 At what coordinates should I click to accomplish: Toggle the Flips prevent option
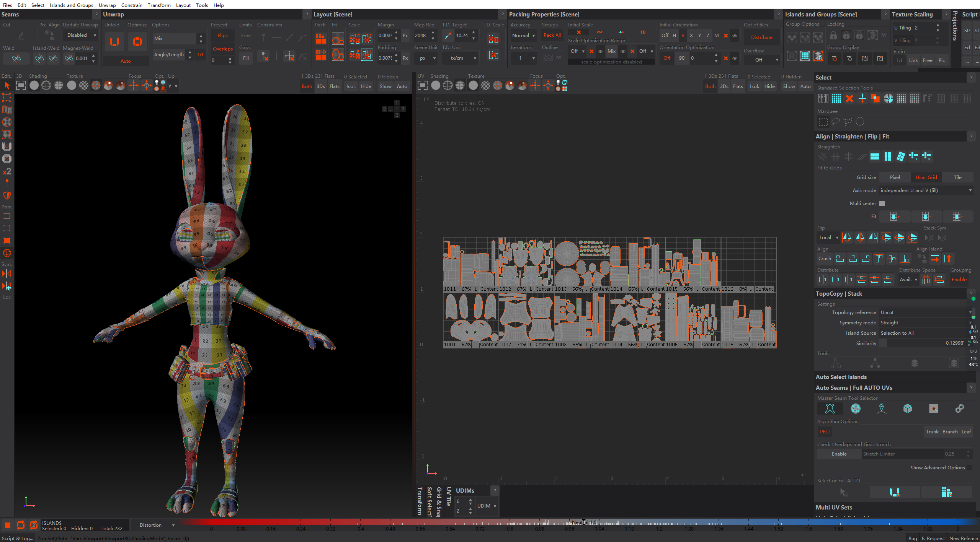tap(223, 36)
